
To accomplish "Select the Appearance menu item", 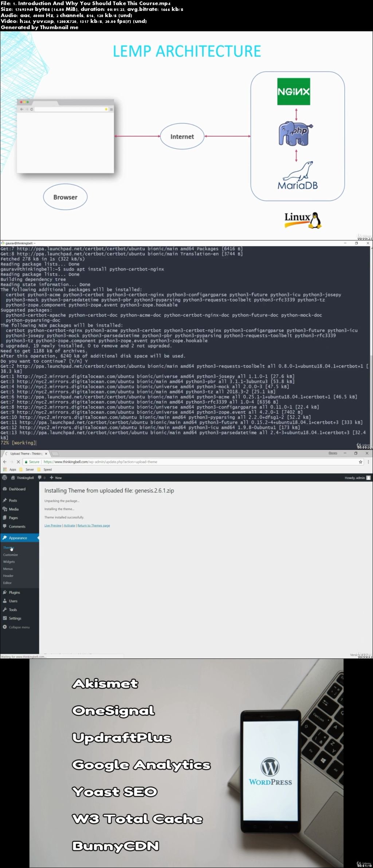I will click(19, 538).
